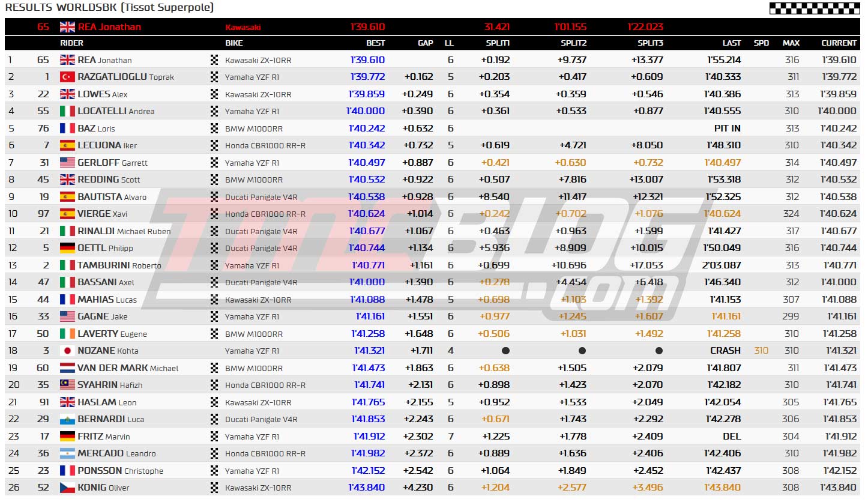The image size is (868, 502).
Task: Click the LAST column header
Action: point(732,43)
